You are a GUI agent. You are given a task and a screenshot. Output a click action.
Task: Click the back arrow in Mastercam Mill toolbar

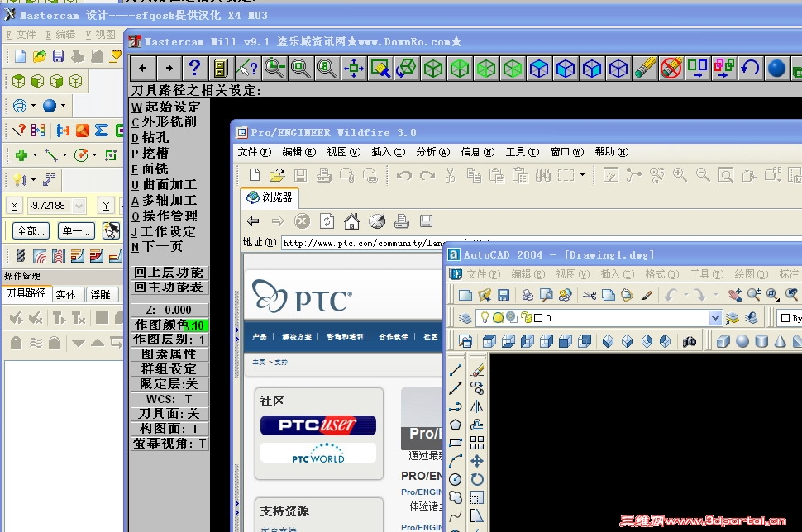point(143,68)
